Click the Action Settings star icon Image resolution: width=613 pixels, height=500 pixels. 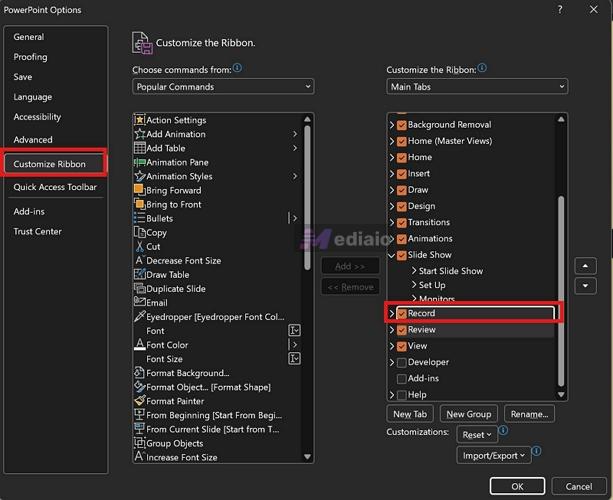(x=140, y=120)
